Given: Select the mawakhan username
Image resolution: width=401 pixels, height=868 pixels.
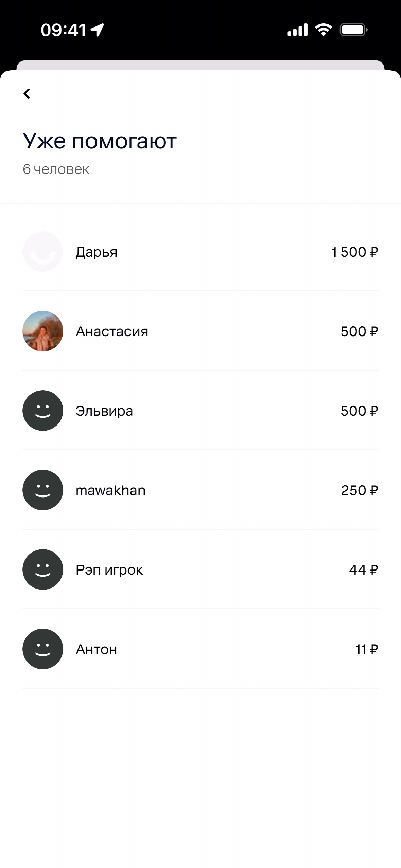Looking at the screenshot, I should (x=110, y=490).
